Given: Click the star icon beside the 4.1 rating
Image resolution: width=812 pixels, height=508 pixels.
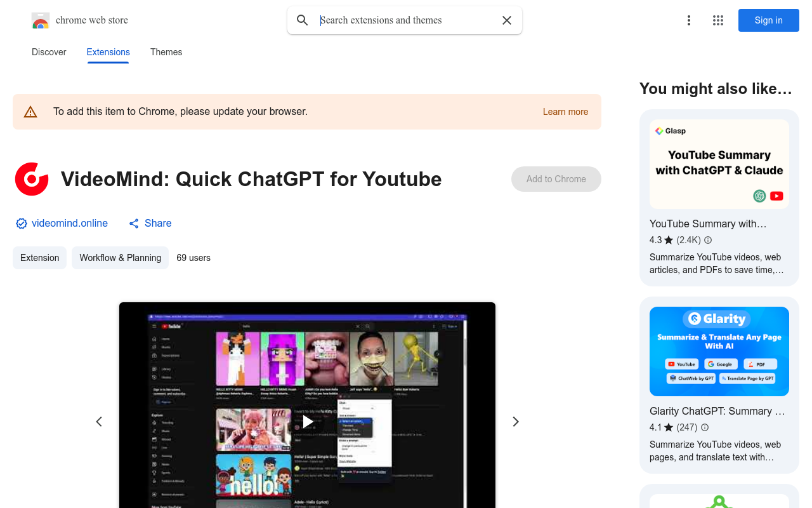Looking at the screenshot, I should 669,427.
